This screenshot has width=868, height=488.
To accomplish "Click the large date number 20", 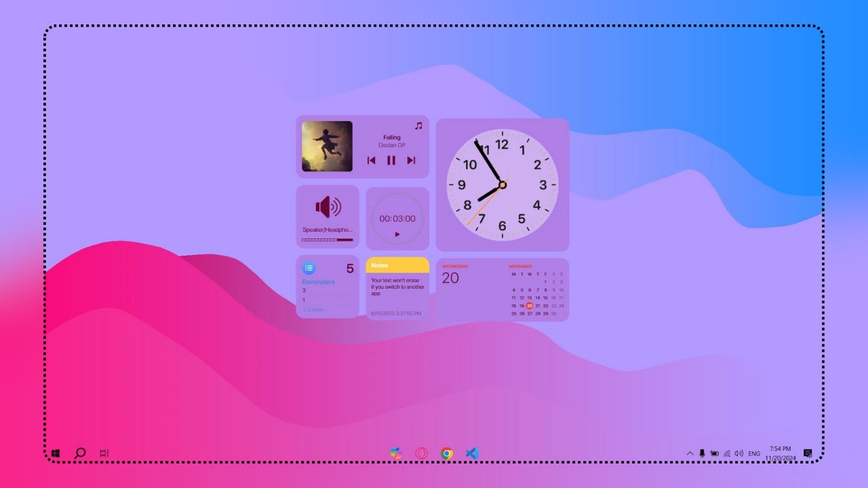I will point(450,278).
